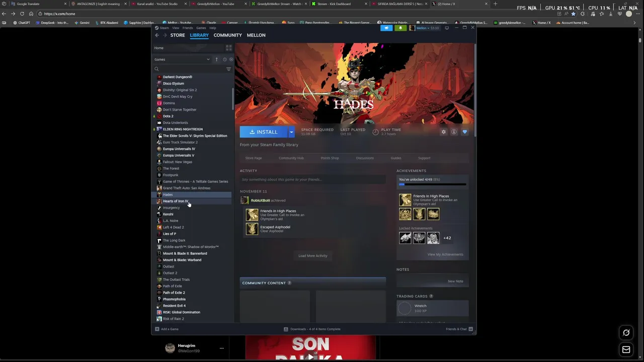The image size is (644, 362).
Task: Open Downloads manager icon
Action: coord(286,329)
